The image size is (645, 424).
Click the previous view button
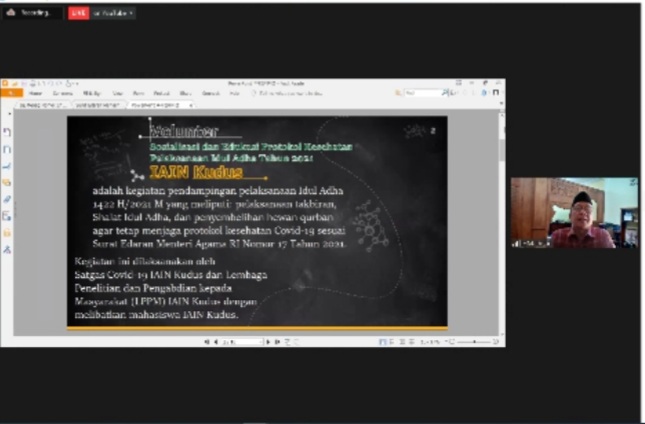click(x=287, y=342)
